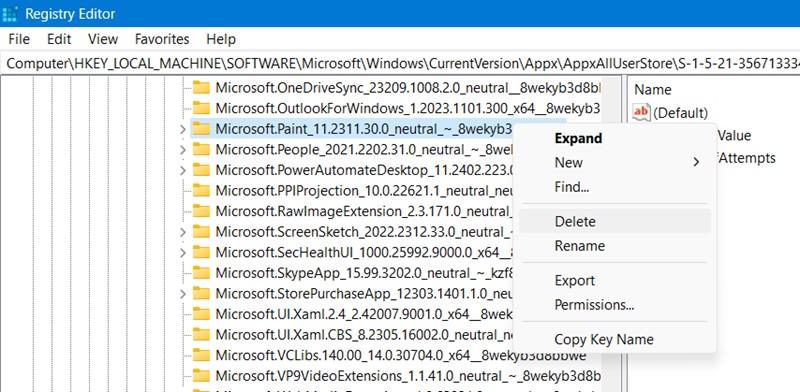800x392 pixels.
Task: Open the View menu
Action: [x=103, y=39]
